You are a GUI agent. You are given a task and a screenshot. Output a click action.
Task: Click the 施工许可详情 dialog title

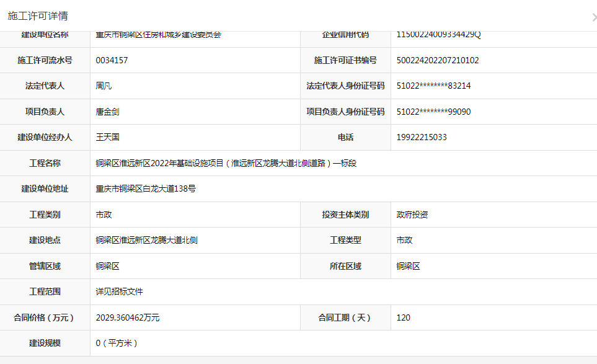pyautogui.click(x=38, y=16)
